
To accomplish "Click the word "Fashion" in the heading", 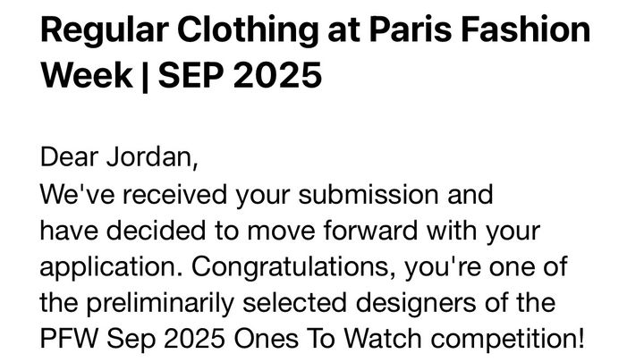I will [x=526, y=29].
